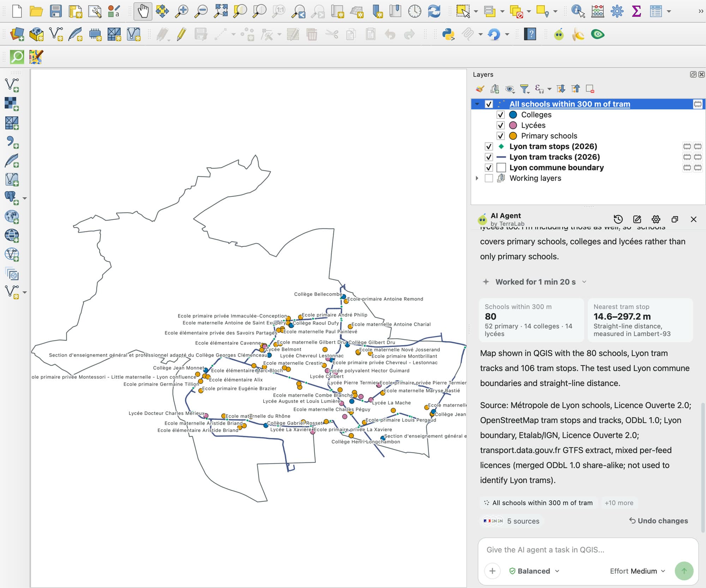Click the Undo changes button
The image size is (706, 588).
[x=659, y=521]
